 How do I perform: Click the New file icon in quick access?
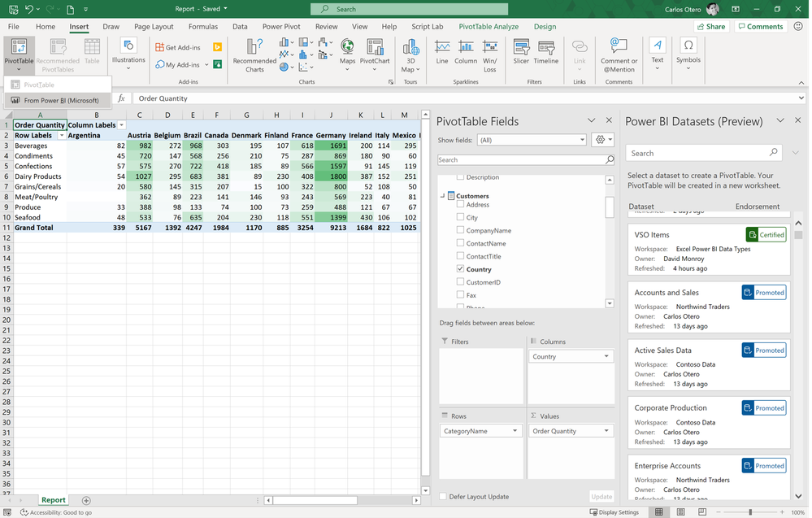coord(71,9)
